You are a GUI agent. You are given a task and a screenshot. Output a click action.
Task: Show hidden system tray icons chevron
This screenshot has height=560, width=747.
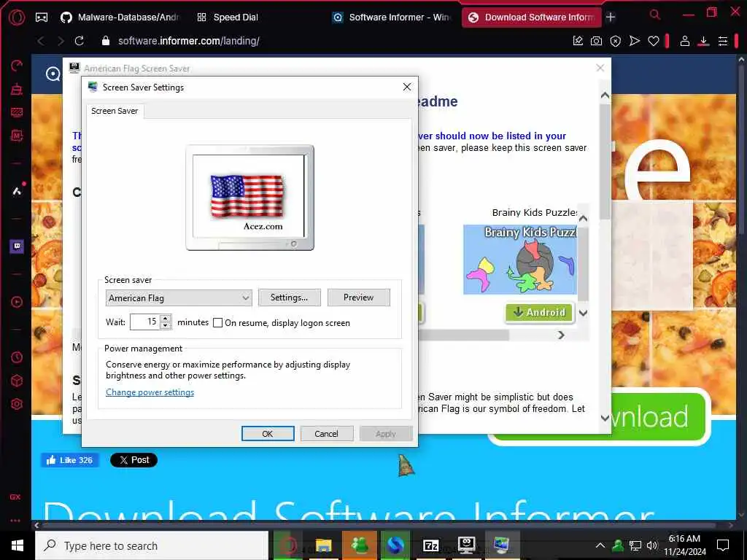click(x=600, y=545)
